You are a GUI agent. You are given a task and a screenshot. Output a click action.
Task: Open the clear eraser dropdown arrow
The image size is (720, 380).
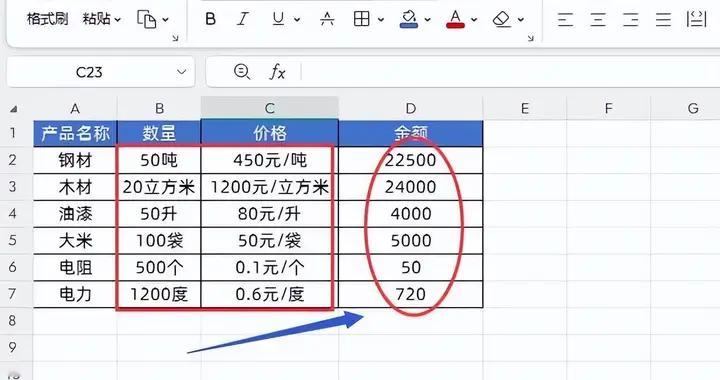(521, 20)
